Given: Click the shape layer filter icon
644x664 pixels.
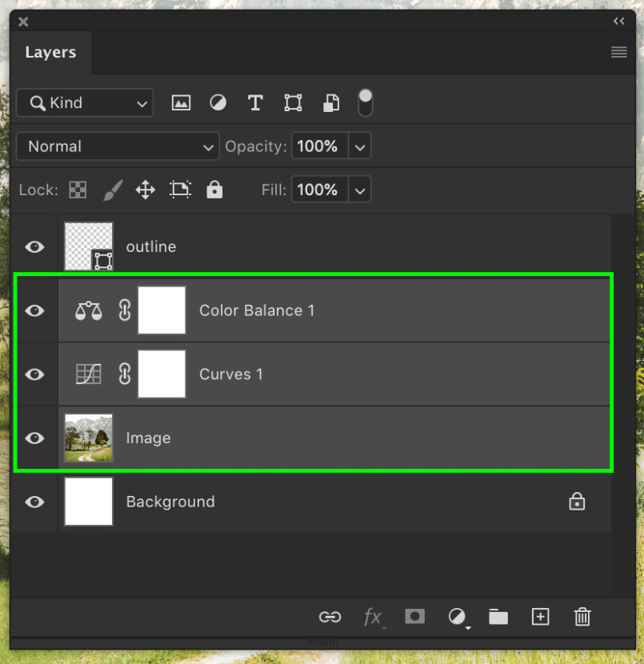Looking at the screenshot, I should tap(293, 102).
